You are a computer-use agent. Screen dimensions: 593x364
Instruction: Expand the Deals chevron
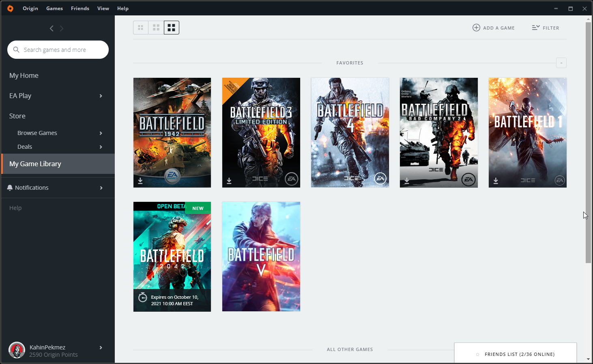click(x=101, y=147)
